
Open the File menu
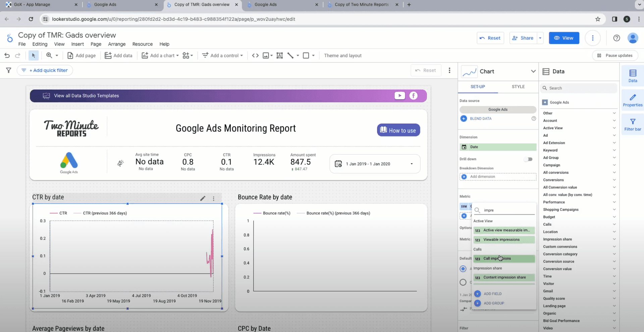[x=22, y=44]
